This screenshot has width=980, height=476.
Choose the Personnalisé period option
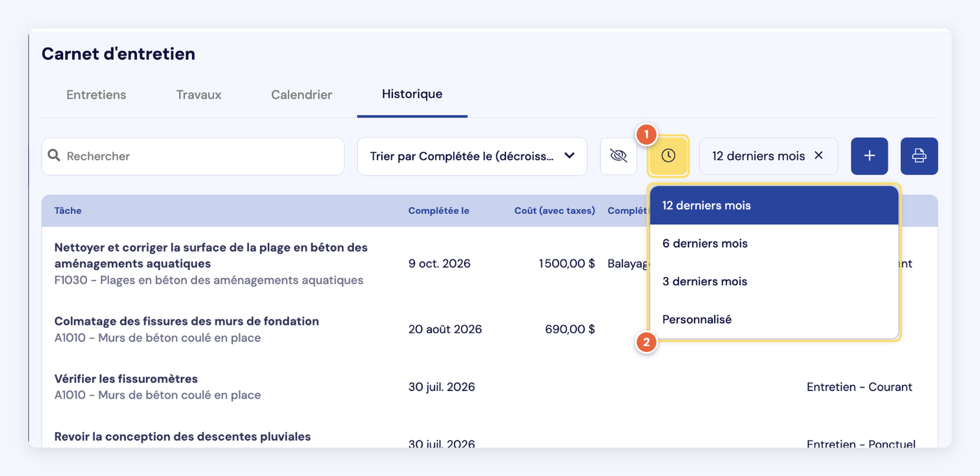pos(774,319)
